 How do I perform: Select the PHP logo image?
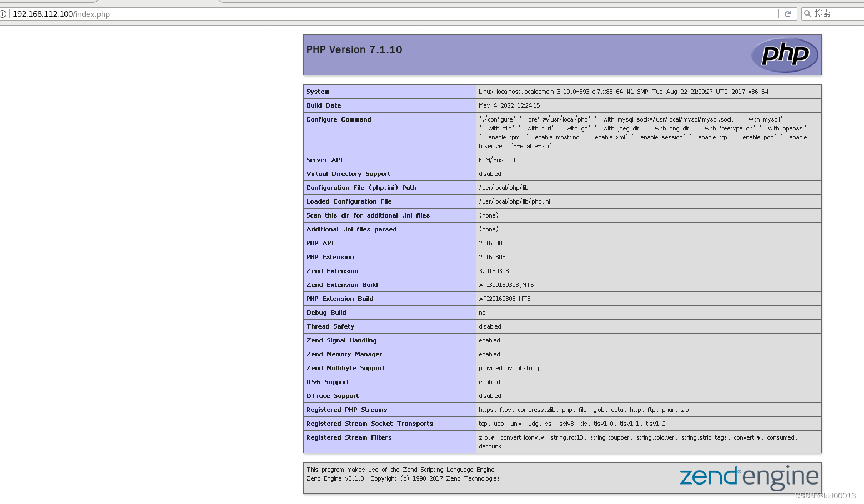click(785, 54)
